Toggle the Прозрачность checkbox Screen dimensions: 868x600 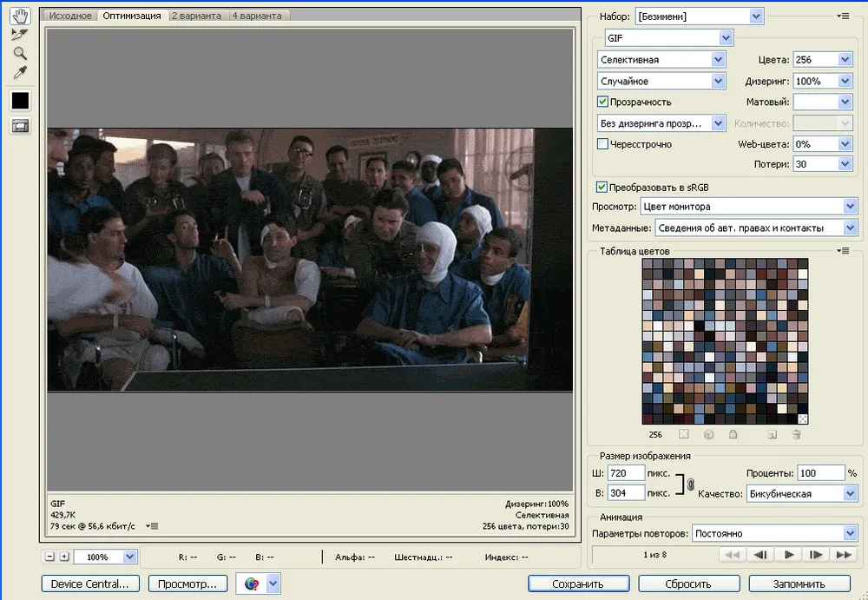tap(603, 102)
